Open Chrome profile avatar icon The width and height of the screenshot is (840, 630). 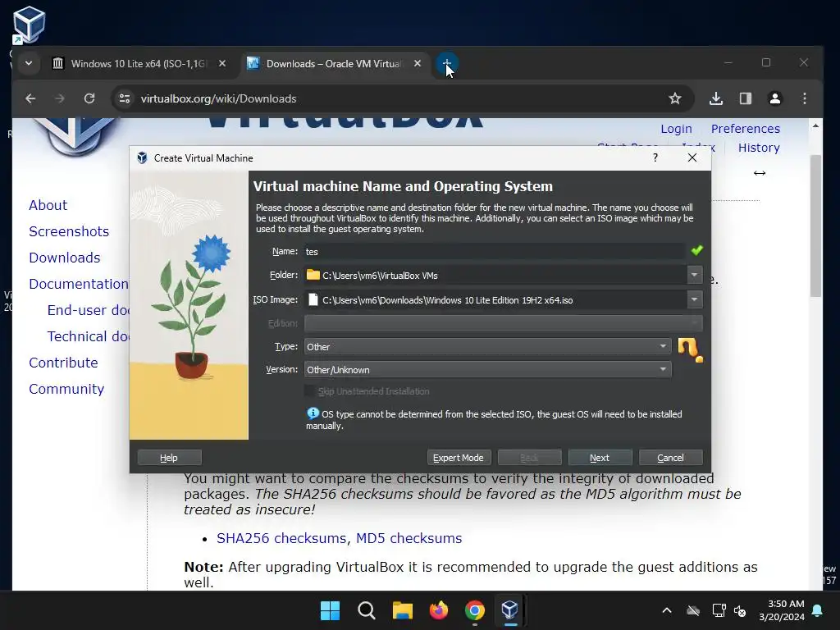[775, 98]
